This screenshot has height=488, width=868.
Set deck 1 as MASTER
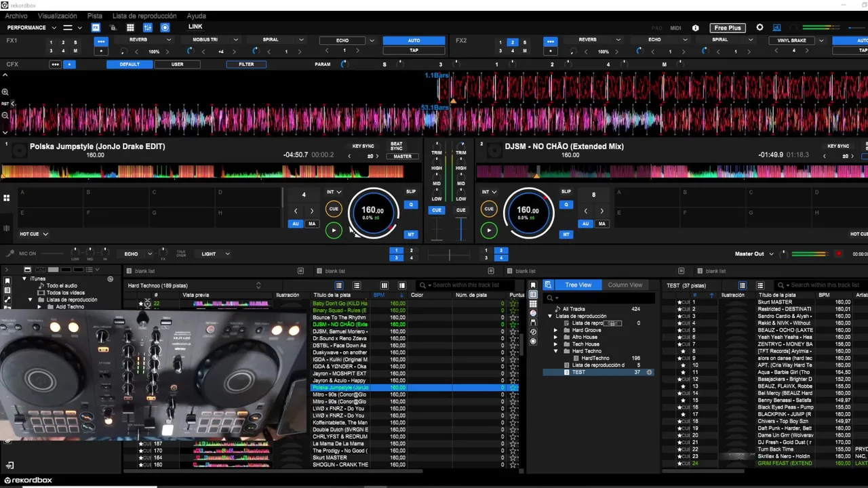click(402, 157)
